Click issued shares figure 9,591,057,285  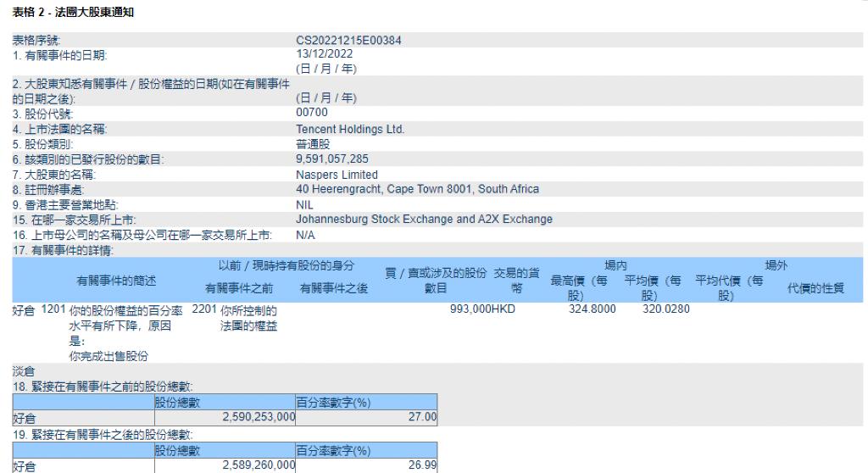(332, 159)
